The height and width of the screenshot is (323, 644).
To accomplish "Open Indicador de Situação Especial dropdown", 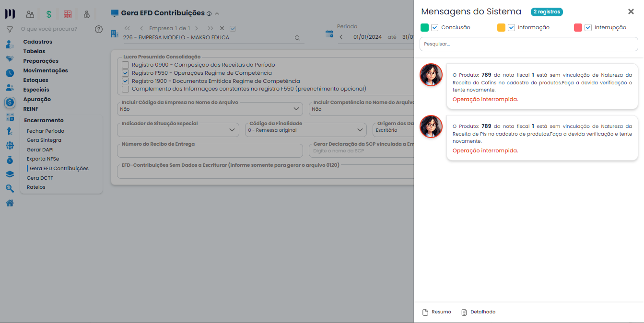I will click(x=178, y=130).
